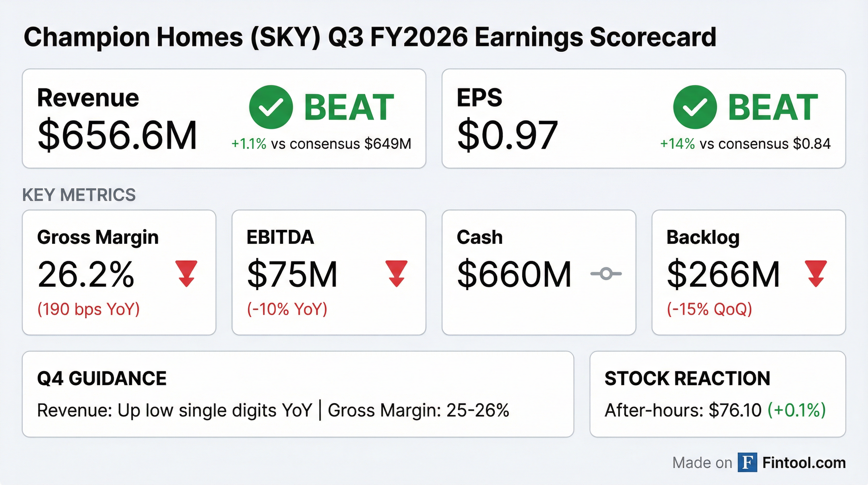This screenshot has height=485, width=868.
Task: Click the red down arrow for Gross Margin
Action: click(186, 273)
